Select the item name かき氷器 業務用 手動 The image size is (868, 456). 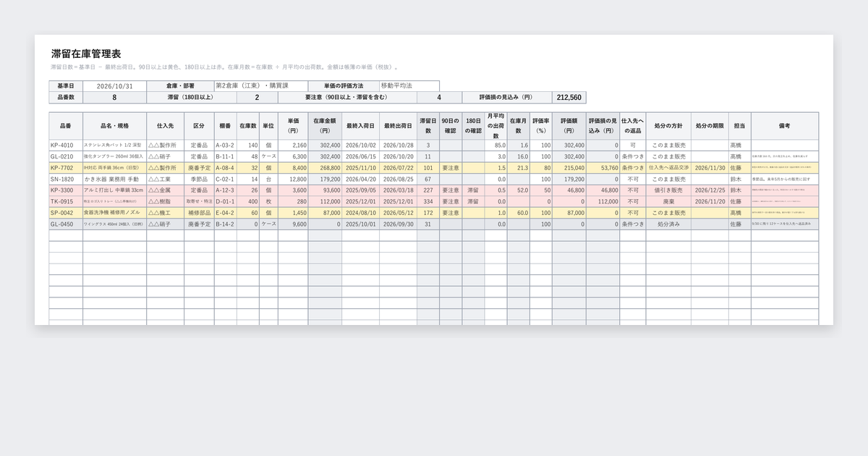[x=114, y=179]
